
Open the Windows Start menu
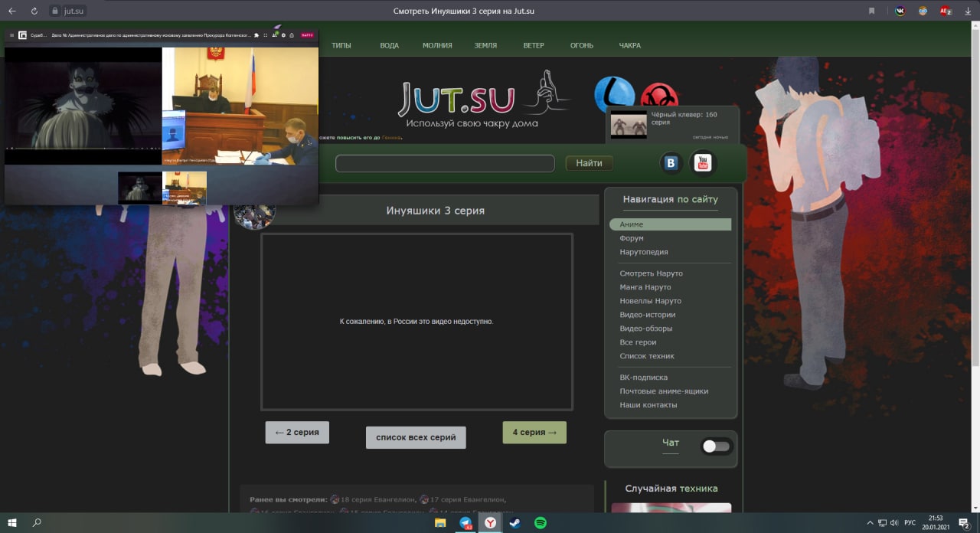[x=12, y=522]
